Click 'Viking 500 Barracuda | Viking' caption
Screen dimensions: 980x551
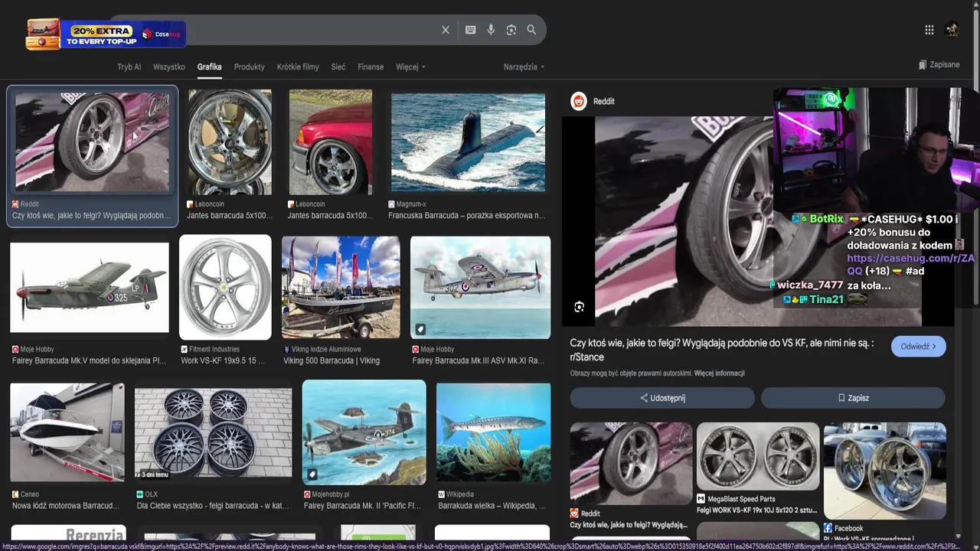click(x=332, y=361)
